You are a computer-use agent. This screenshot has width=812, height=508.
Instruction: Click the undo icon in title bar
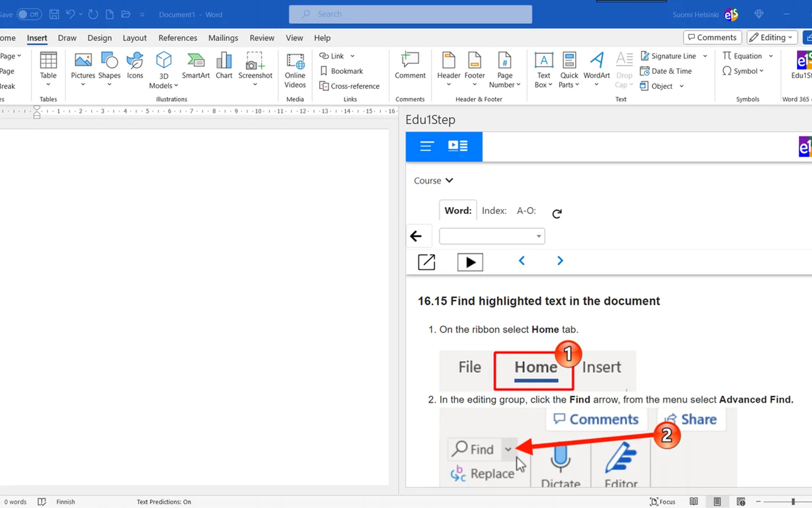click(71, 14)
